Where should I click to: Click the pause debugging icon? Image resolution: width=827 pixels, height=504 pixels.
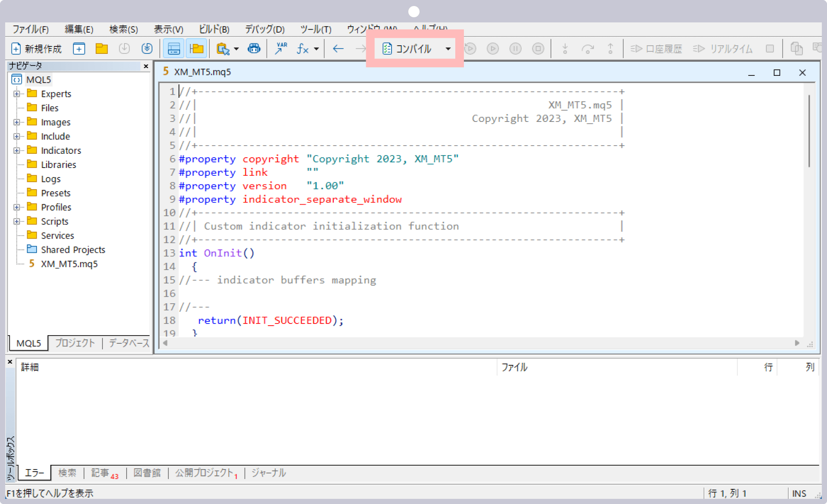[x=515, y=49]
